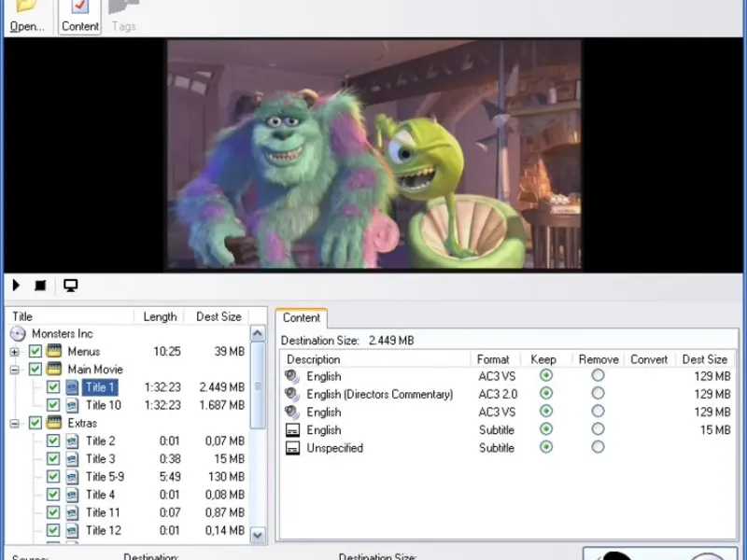Image resolution: width=747 pixels, height=560 pixels.
Task: Click the title list scrollbar thumb
Action: (x=258, y=385)
